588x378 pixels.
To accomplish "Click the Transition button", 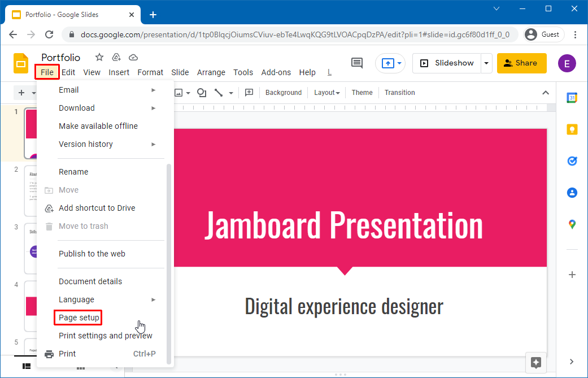I will [399, 93].
